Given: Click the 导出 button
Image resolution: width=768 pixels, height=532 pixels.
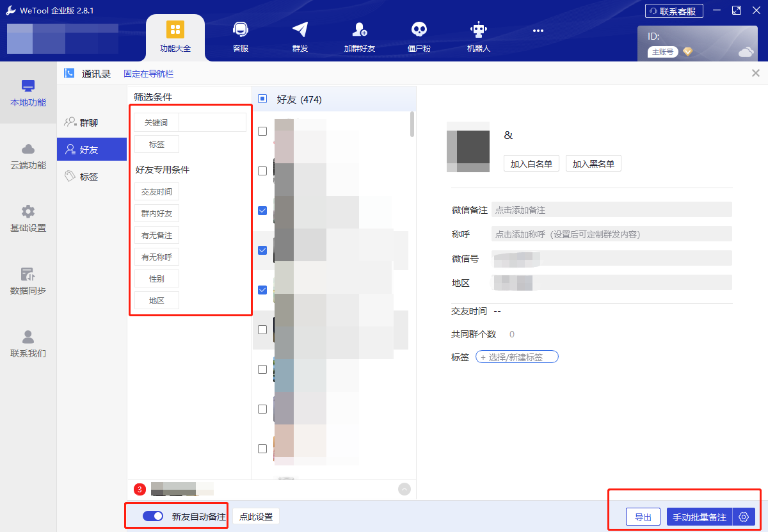Looking at the screenshot, I should [643, 517].
